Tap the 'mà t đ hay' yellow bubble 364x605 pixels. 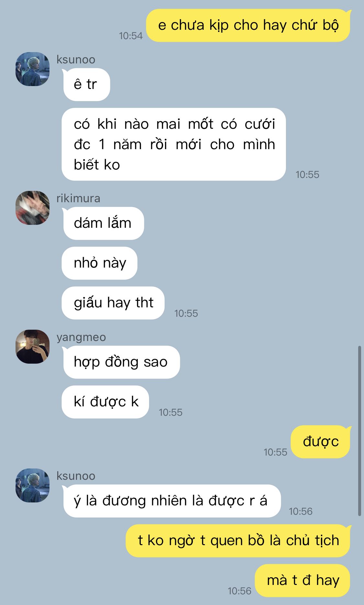pos(303,580)
